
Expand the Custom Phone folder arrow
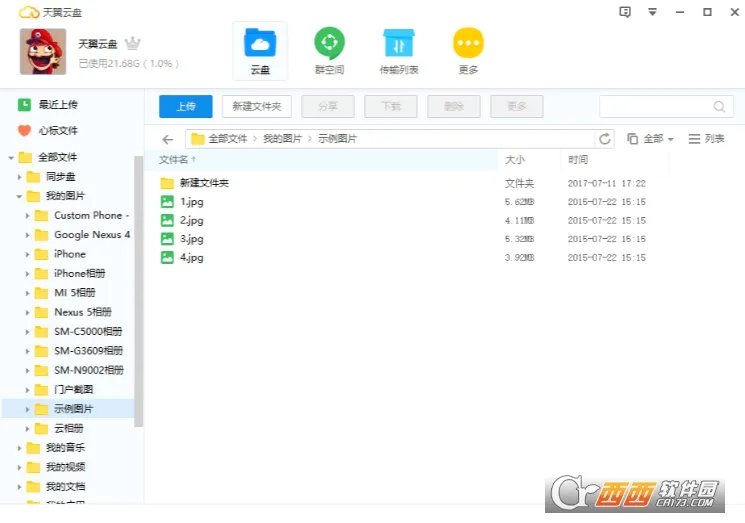(27, 216)
